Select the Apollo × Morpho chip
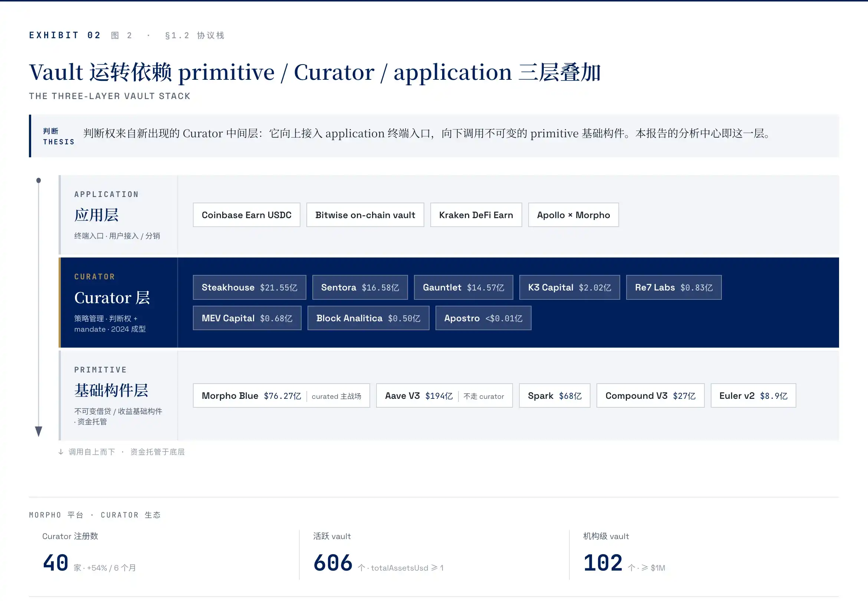This screenshot has width=868, height=601. (573, 215)
